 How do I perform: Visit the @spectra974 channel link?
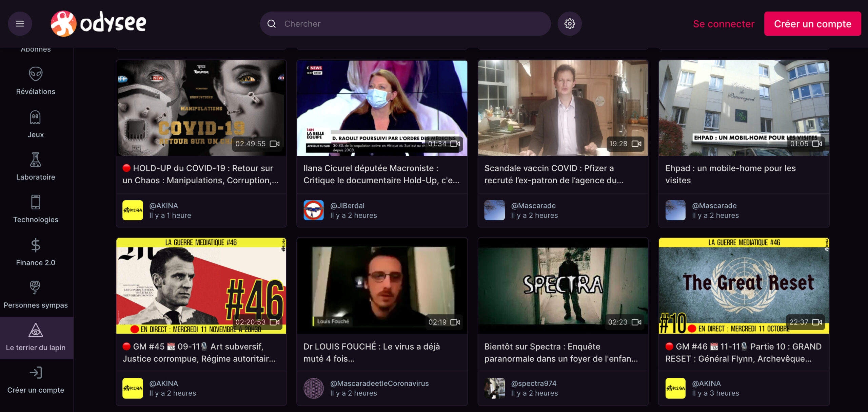click(534, 383)
